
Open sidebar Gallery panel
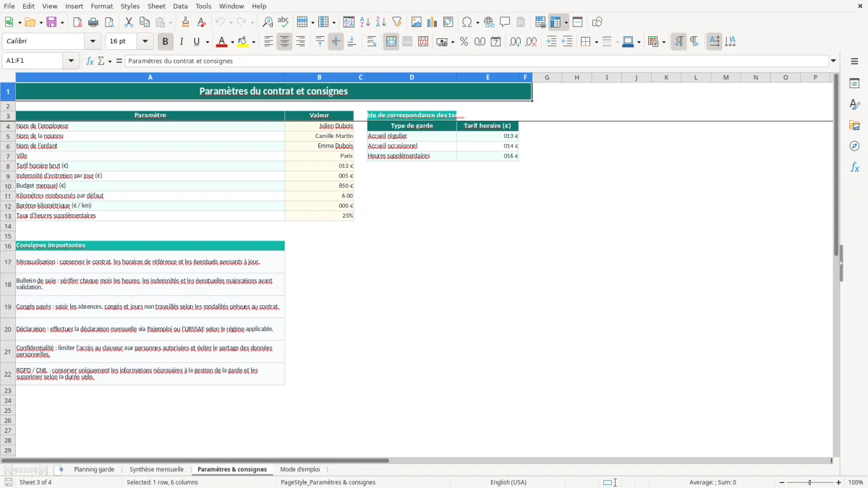click(854, 126)
